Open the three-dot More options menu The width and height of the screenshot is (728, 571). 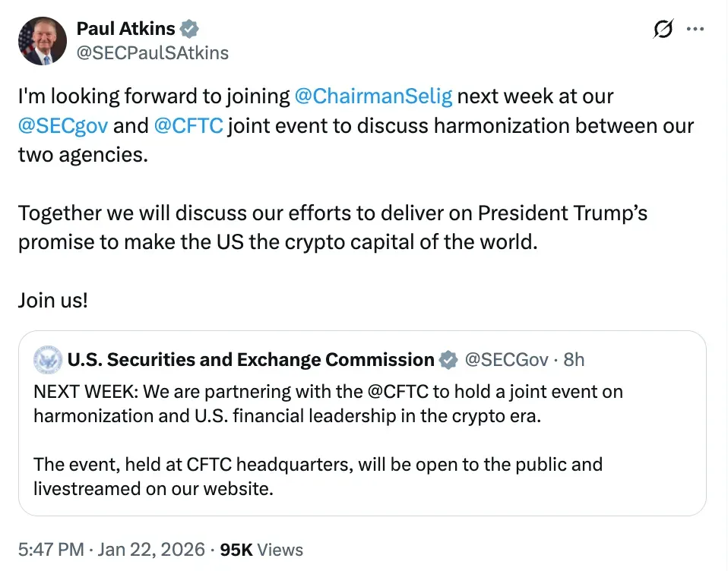coord(695,29)
